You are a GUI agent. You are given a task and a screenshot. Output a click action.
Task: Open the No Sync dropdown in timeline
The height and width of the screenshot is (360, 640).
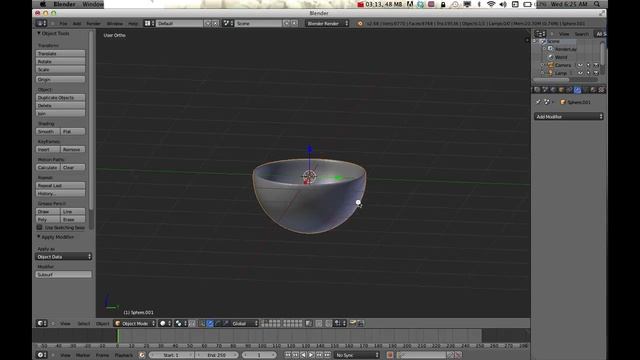point(357,355)
